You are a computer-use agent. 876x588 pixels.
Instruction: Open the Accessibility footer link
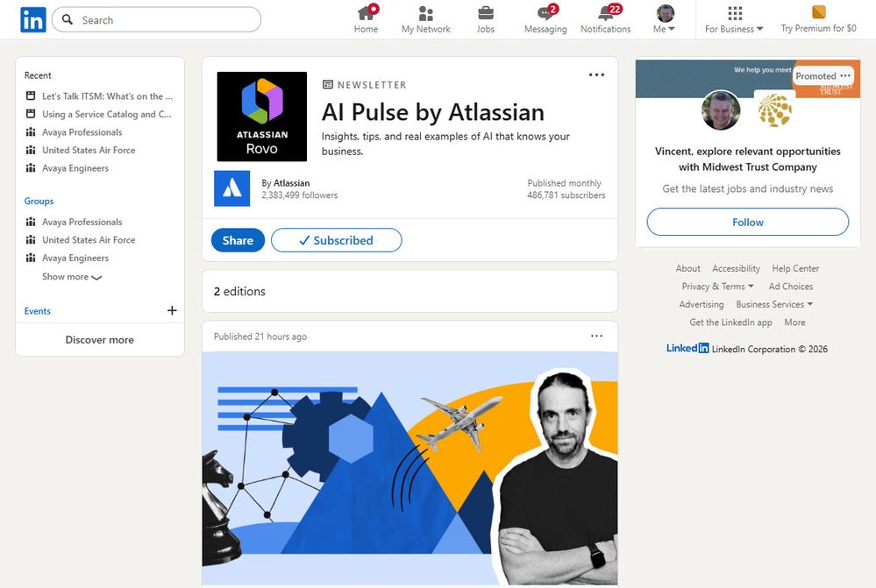click(x=736, y=269)
